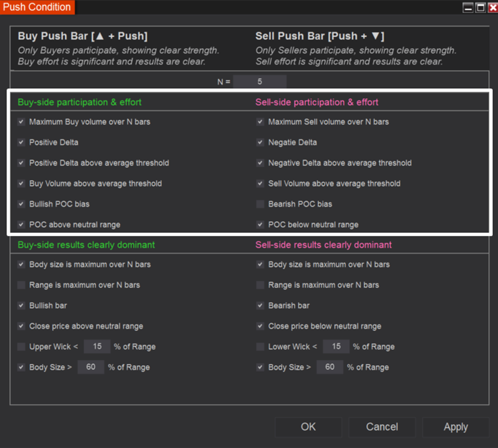498x448 pixels.
Task: Click Buy-side results clearly dominant header
Action: [x=86, y=245]
